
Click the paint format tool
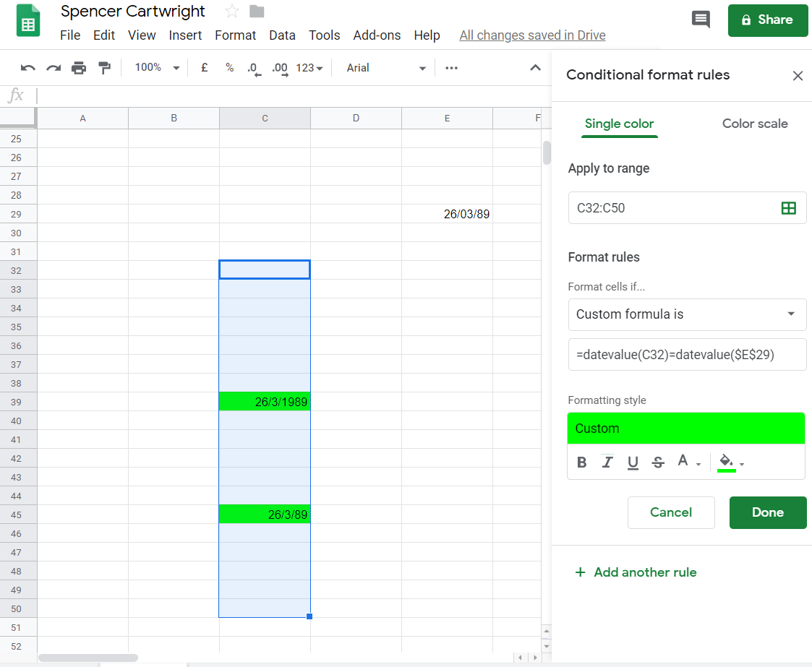[x=103, y=67]
